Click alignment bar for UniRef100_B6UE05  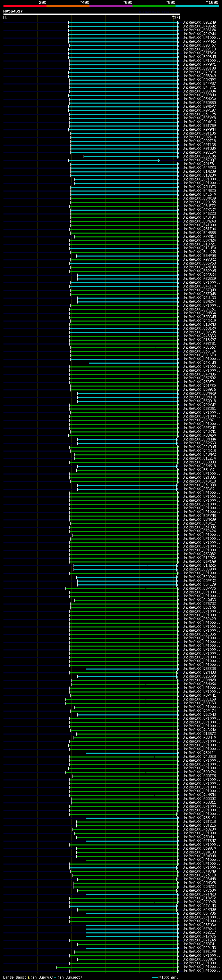tap(131, 156)
